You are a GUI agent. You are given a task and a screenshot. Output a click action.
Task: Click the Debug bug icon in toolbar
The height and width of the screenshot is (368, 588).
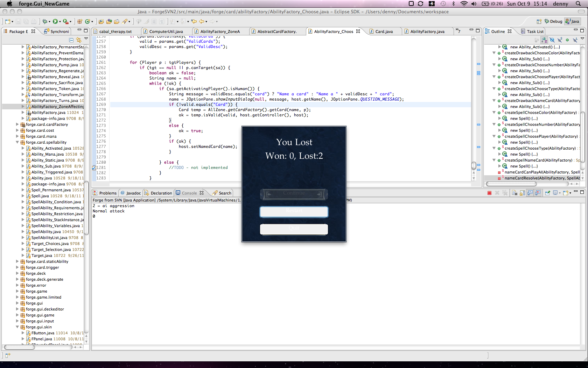tap(44, 21)
